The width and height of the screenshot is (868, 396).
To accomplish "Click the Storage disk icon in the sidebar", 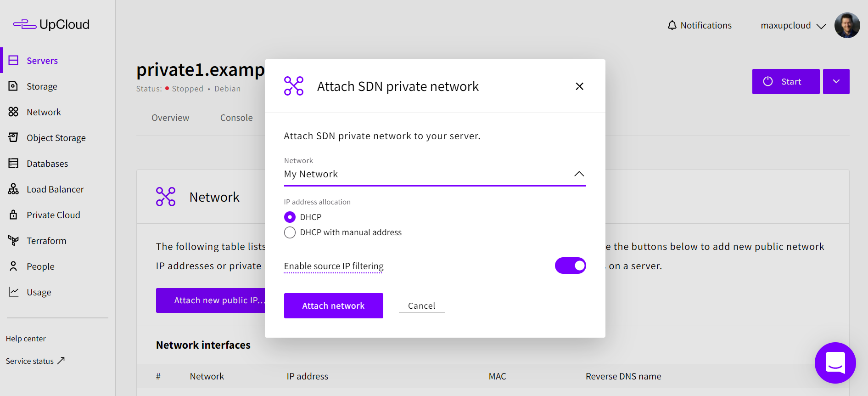I will [x=13, y=86].
